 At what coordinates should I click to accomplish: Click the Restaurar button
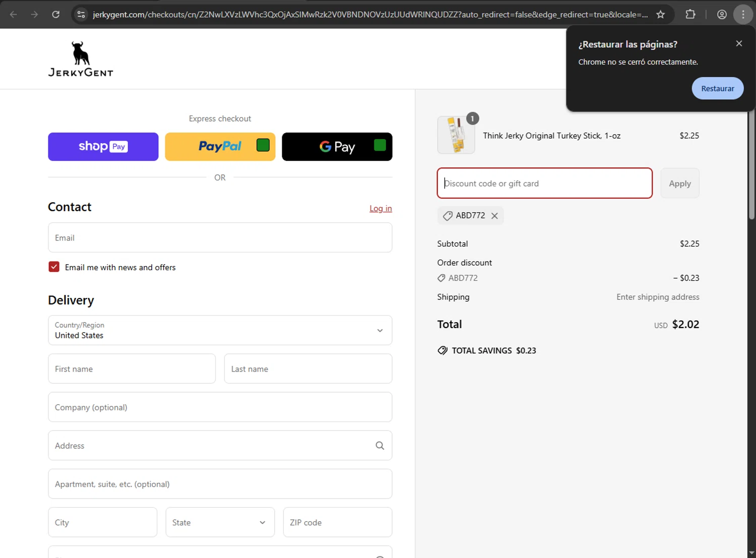[x=718, y=88]
